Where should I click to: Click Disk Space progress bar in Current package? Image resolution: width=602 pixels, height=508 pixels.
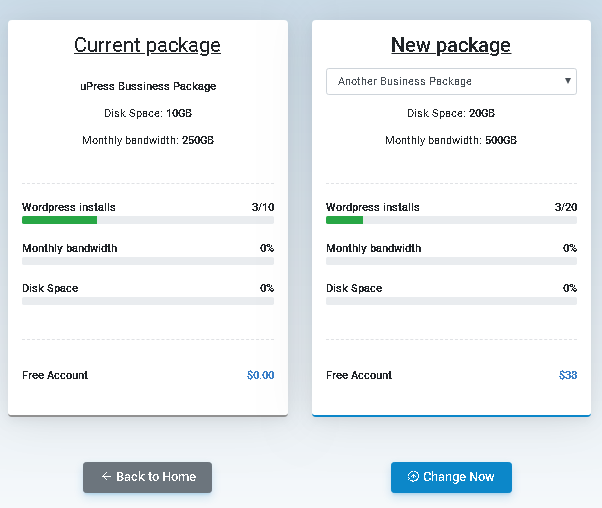pyautogui.click(x=148, y=301)
